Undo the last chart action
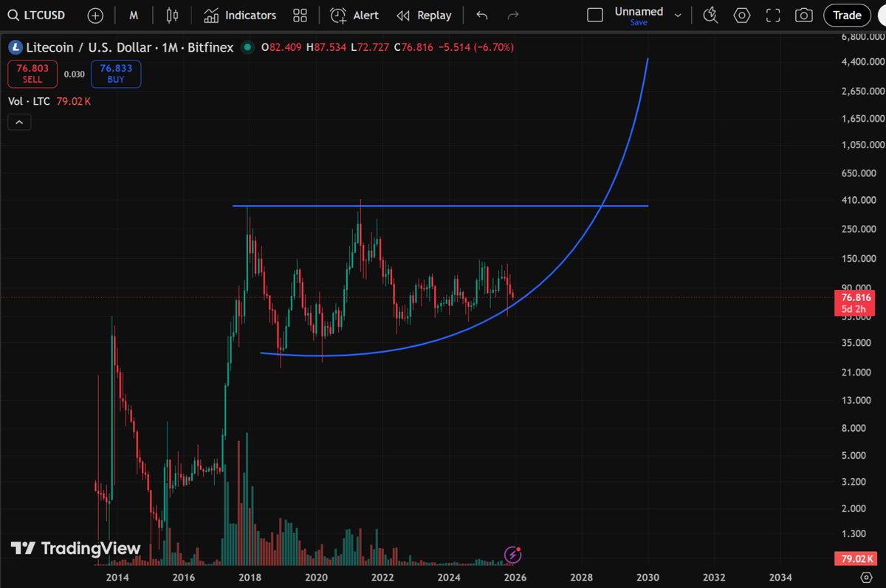 482,15
